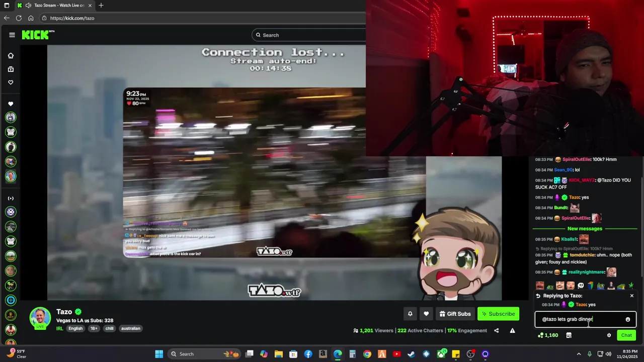Image resolution: width=644 pixels, height=362 pixels.
Task: Send message with Chat button
Action: pos(626,335)
